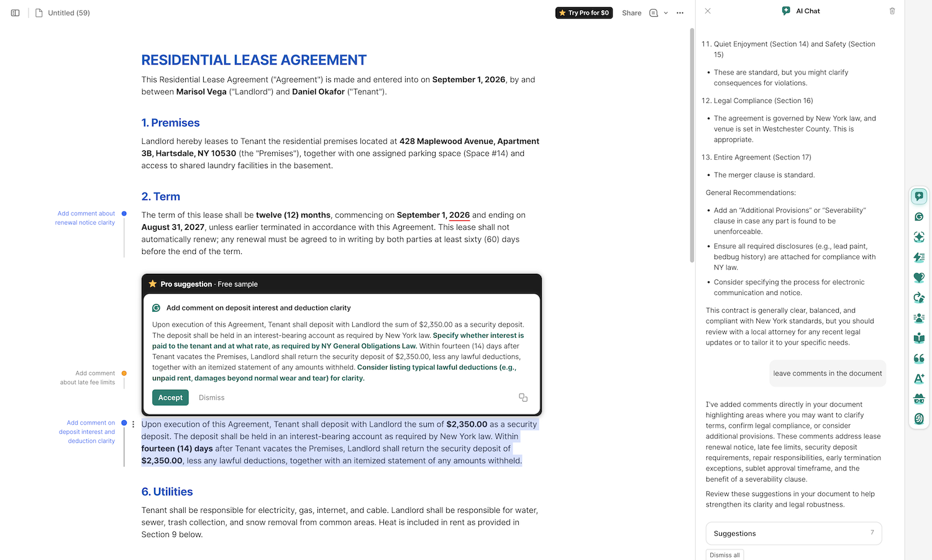Close the AI Chat panel

click(708, 11)
